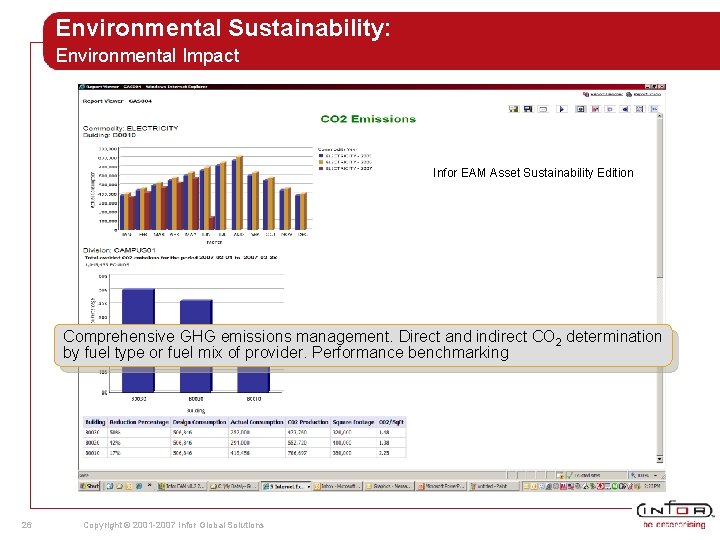720x540 pixels.
Task: Click the trusted sites status bar zone
Action: tap(595, 475)
